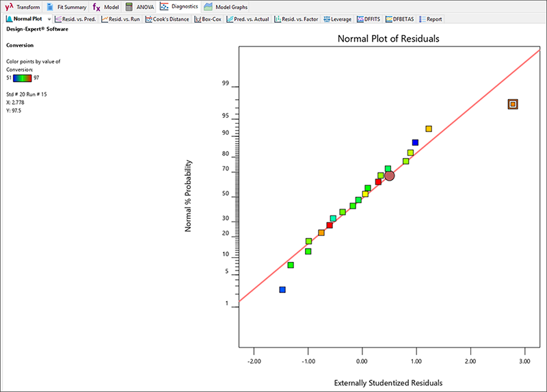Show the Resid. vs. Run plot

(120, 19)
